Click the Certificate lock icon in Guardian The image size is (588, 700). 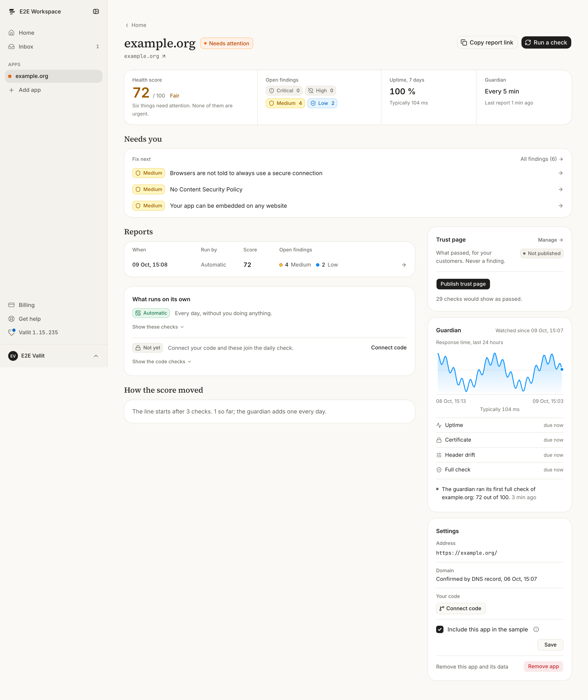click(439, 440)
